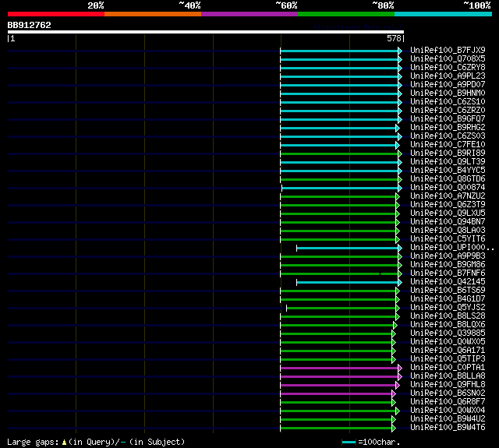The height and width of the screenshot is (448, 499).
Task: Click UniRef100_Q6R8F7 label
Action: pyautogui.click(x=448, y=402)
